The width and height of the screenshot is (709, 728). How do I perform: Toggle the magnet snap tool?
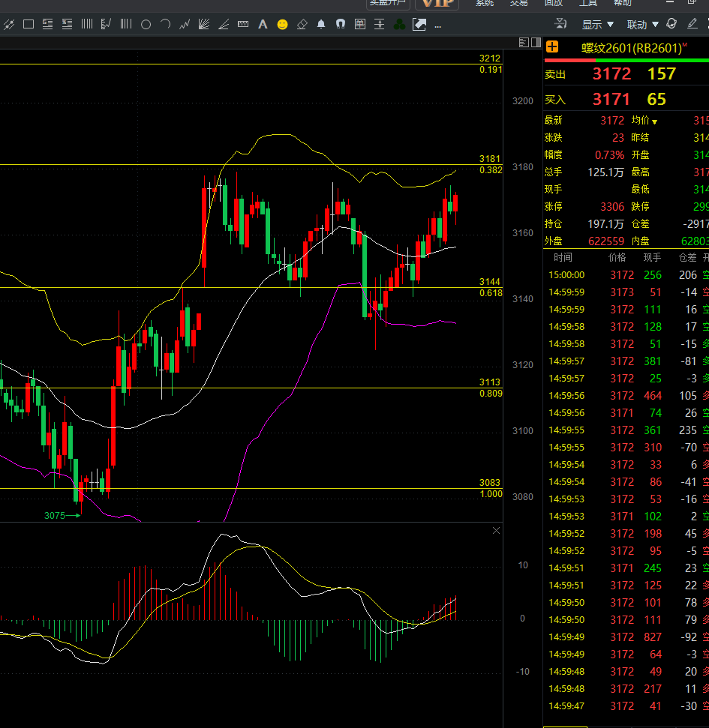341,24
